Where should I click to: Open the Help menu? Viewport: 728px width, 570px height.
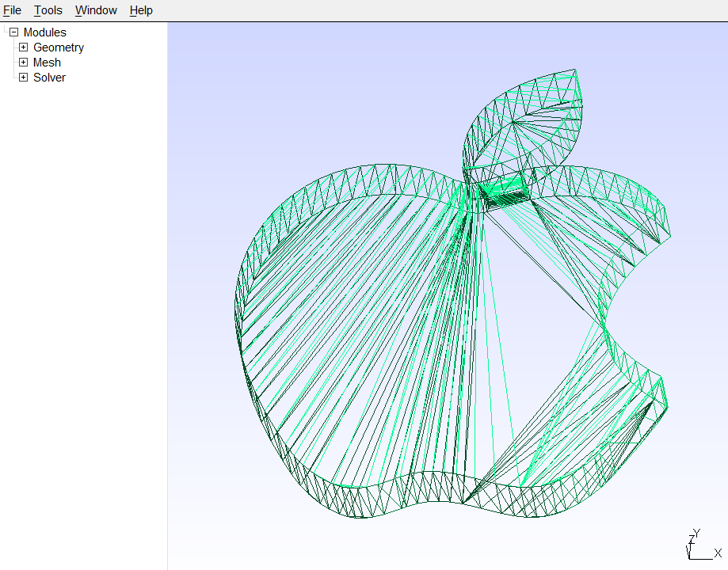[141, 10]
